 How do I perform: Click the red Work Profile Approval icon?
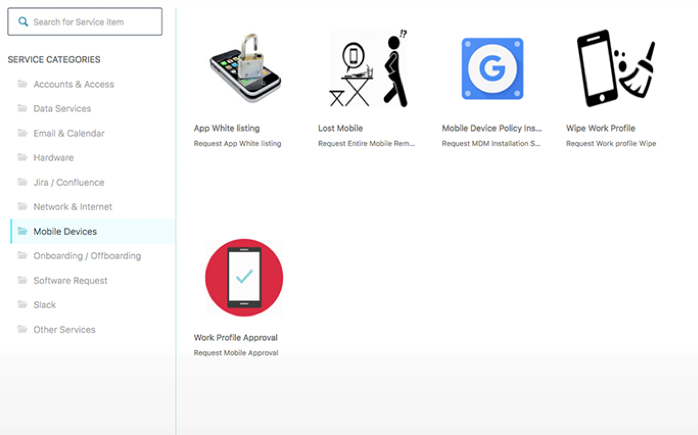pyautogui.click(x=244, y=277)
